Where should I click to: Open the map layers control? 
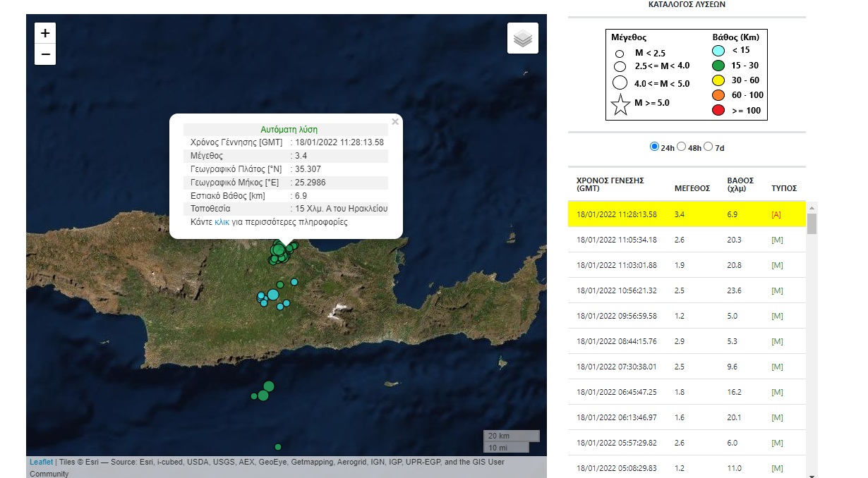(x=522, y=39)
